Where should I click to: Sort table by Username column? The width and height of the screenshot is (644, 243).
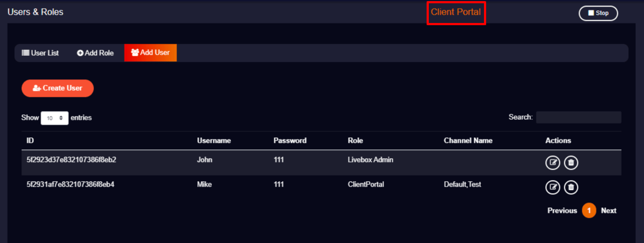214,141
